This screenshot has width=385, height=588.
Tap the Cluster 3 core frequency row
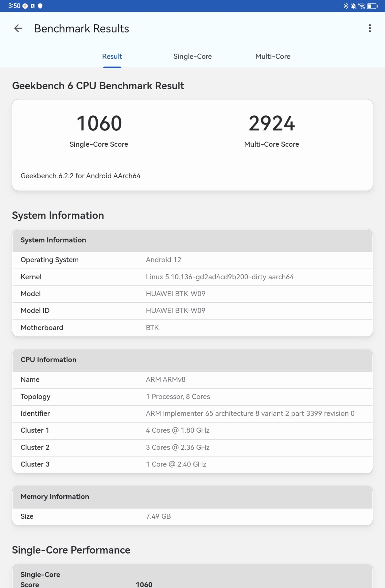pyautogui.click(x=192, y=464)
